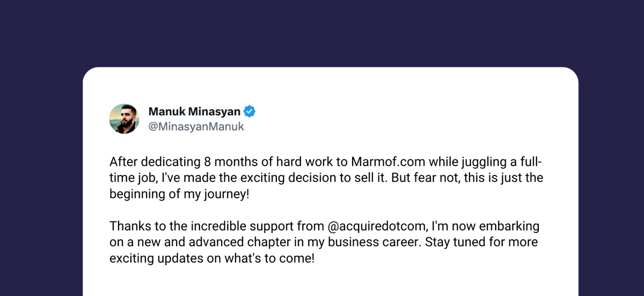Click the phrase "fear not"
The width and height of the screenshot is (644, 296).
pos(437,178)
